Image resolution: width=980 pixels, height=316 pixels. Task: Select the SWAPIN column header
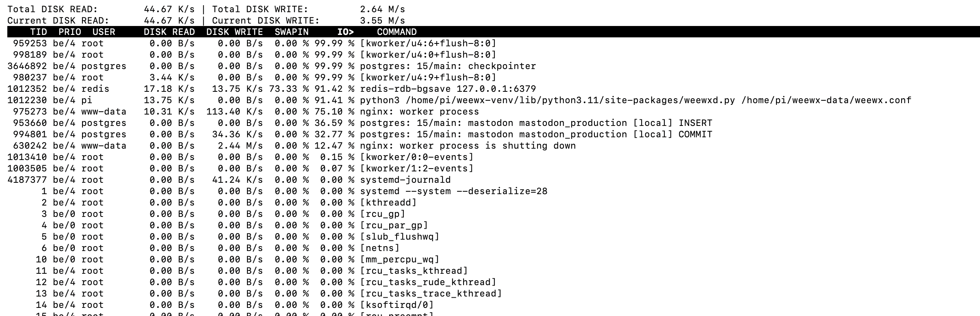292,32
